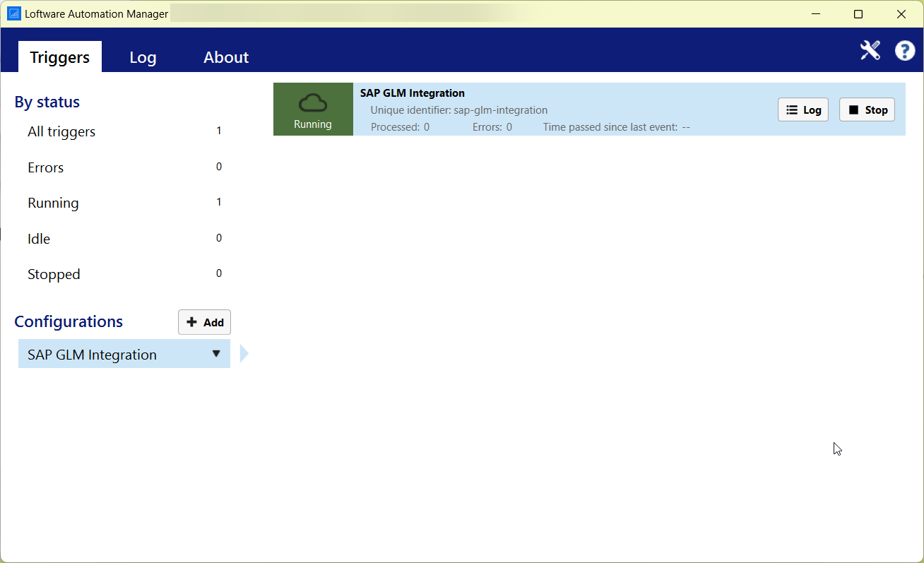Stop the SAP GLM Integration trigger
This screenshot has width=924, height=563.
pos(867,109)
